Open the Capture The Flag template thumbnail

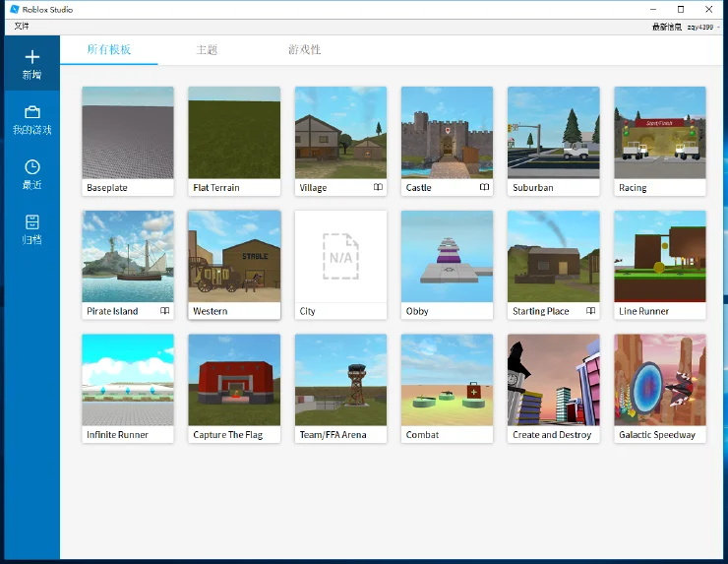(234, 380)
